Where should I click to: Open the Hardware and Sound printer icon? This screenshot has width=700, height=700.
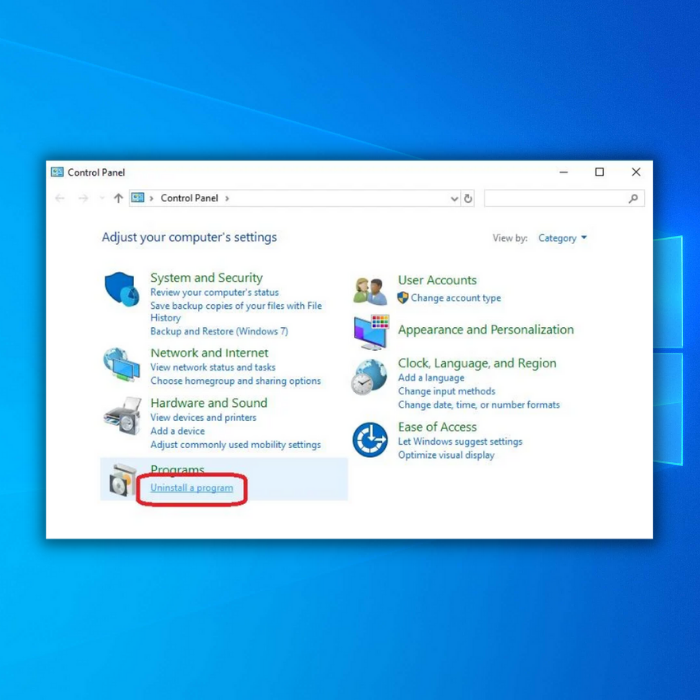pyautogui.click(x=122, y=416)
